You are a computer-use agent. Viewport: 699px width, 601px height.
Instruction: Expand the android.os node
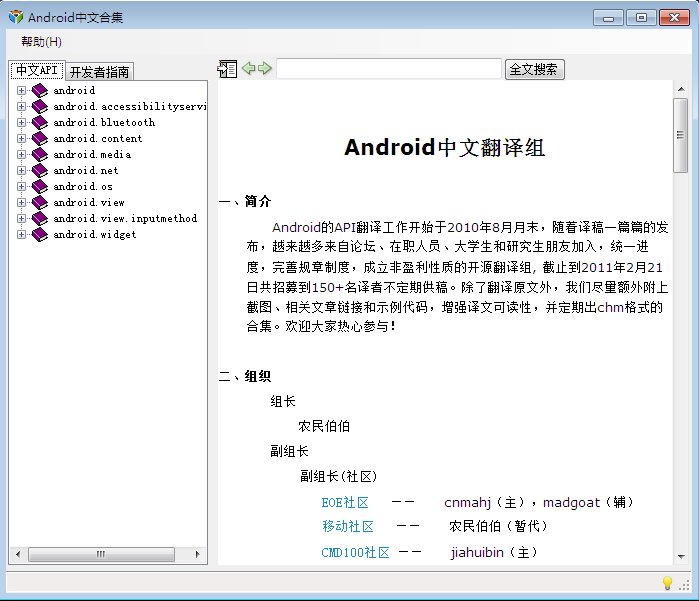tap(21, 186)
